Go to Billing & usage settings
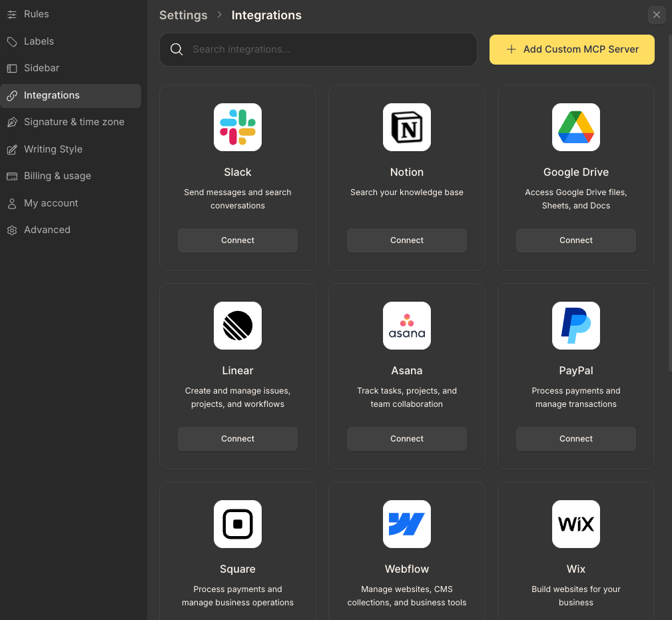The height and width of the screenshot is (620, 672). tap(57, 176)
